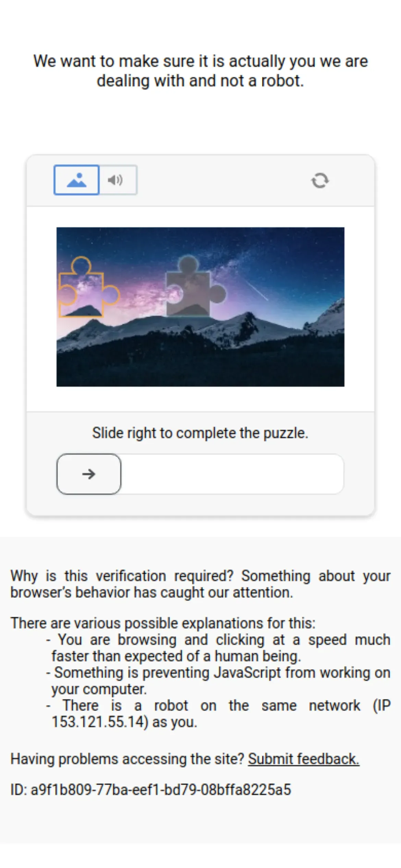This screenshot has height=868, width=401.
Task: Click 'Having problems accessing the site?' text
Action: pos(127,759)
